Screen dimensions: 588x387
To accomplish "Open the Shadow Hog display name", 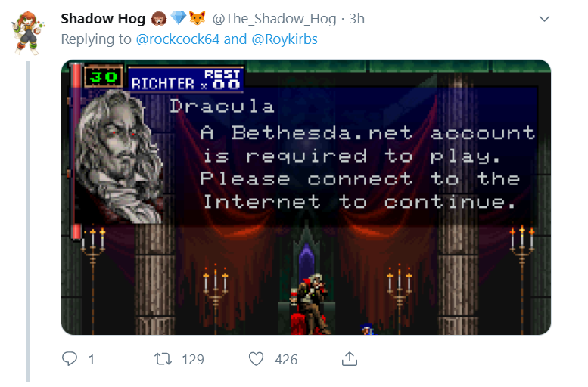I will (103, 18).
